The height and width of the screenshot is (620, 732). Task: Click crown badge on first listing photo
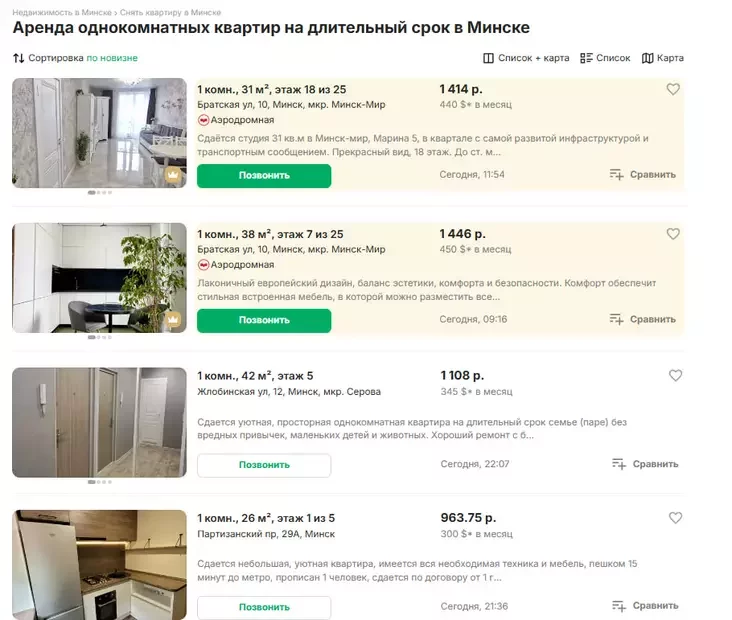click(173, 174)
